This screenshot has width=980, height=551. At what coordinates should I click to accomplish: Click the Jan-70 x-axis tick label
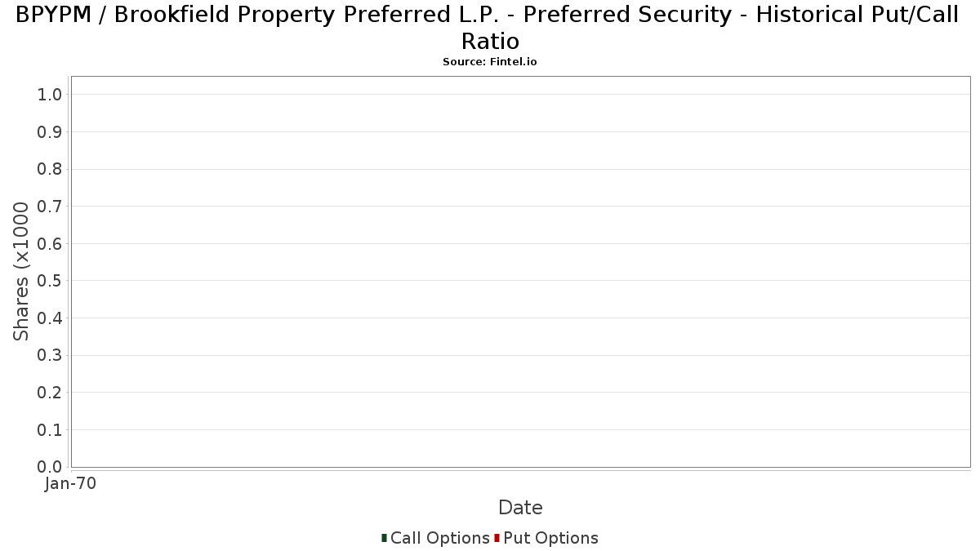[x=71, y=483]
